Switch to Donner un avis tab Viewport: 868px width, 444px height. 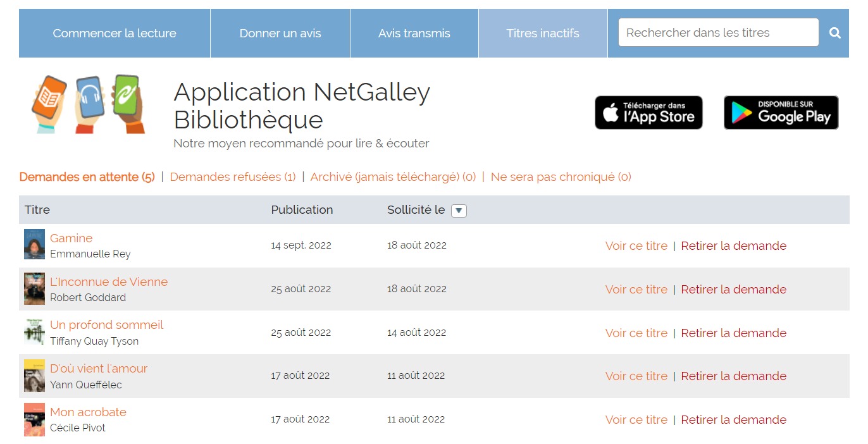point(280,34)
